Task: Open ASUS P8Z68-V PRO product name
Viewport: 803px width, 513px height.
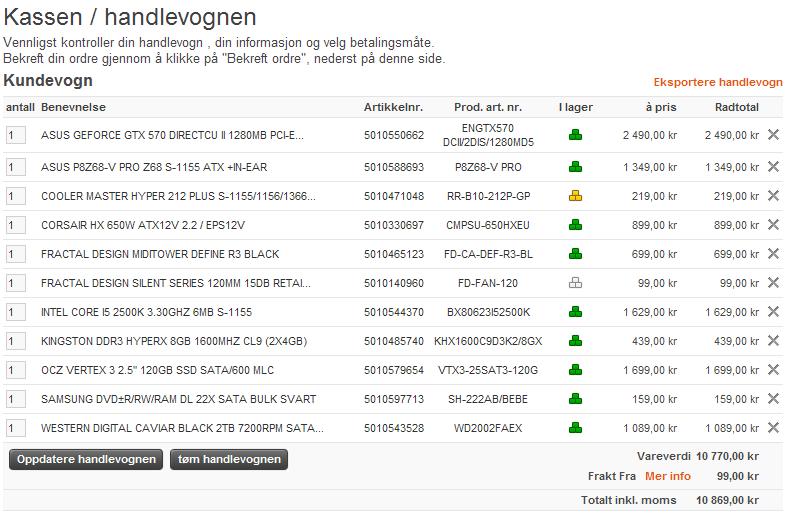Action: pos(154,167)
